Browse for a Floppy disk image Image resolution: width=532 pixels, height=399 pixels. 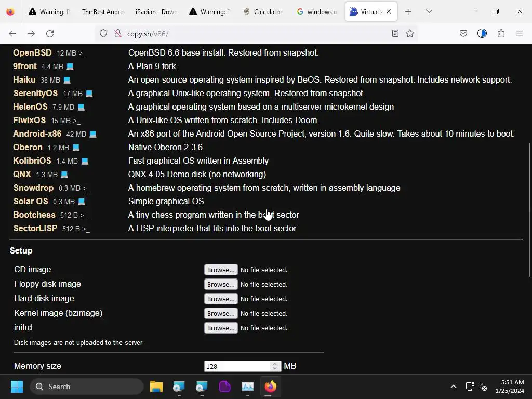221,284
